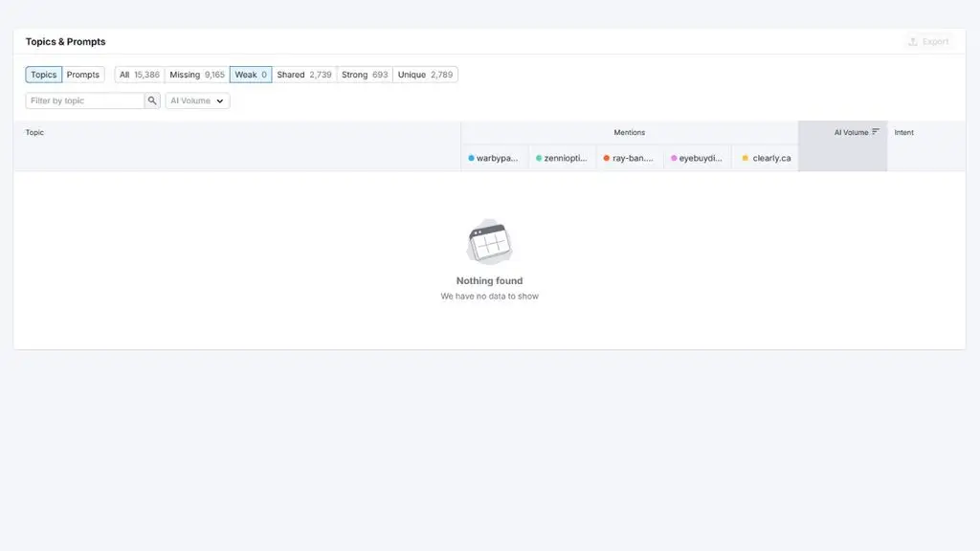This screenshot has height=551, width=980.
Task: Click the Topics & Prompts heading
Action: pyautogui.click(x=66, y=42)
